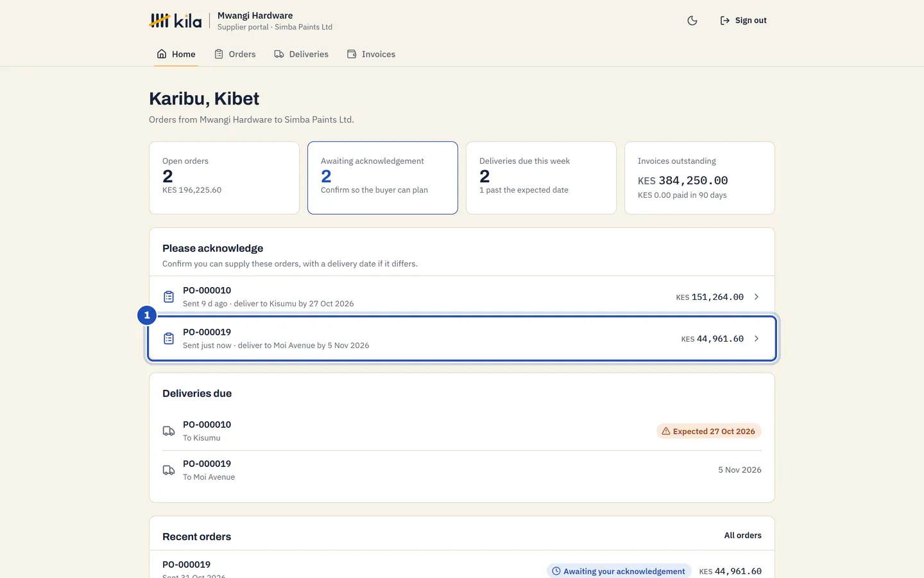
Task: Open the Deliveries due this week card
Action: pos(541,178)
